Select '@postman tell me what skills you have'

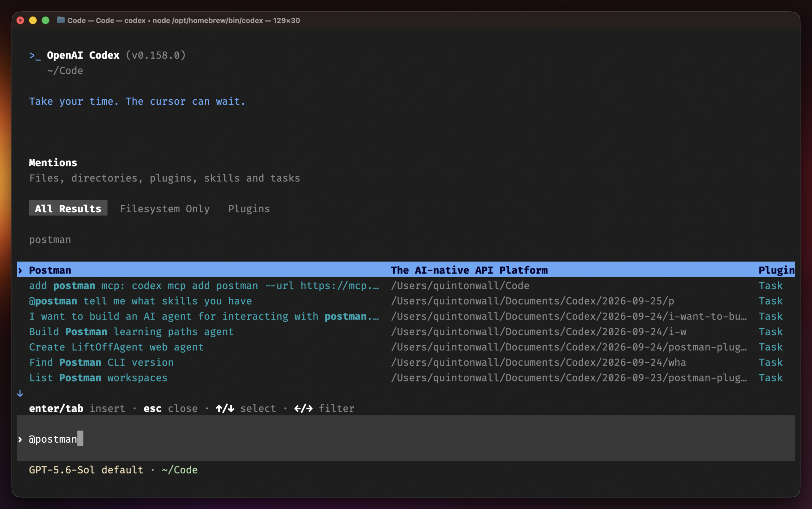406,301
